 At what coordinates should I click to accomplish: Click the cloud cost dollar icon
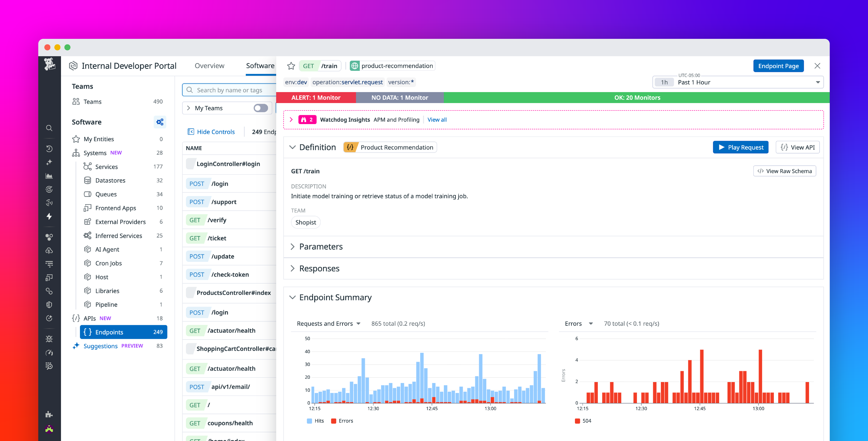click(49, 250)
